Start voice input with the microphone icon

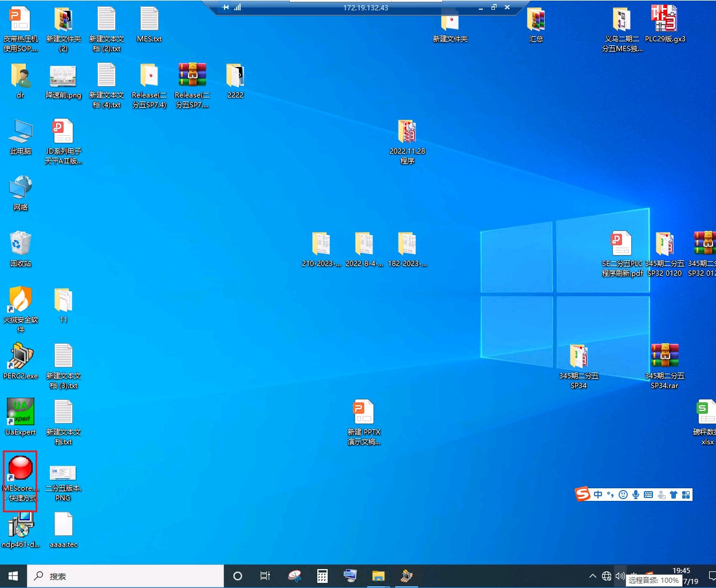click(x=636, y=495)
